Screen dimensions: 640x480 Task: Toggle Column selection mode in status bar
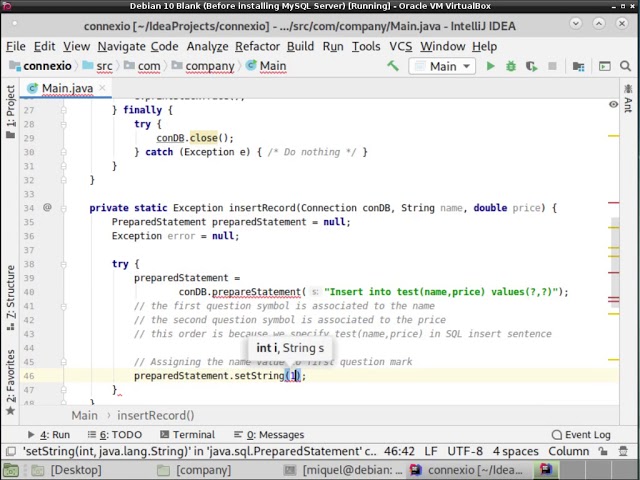(569, 451)
